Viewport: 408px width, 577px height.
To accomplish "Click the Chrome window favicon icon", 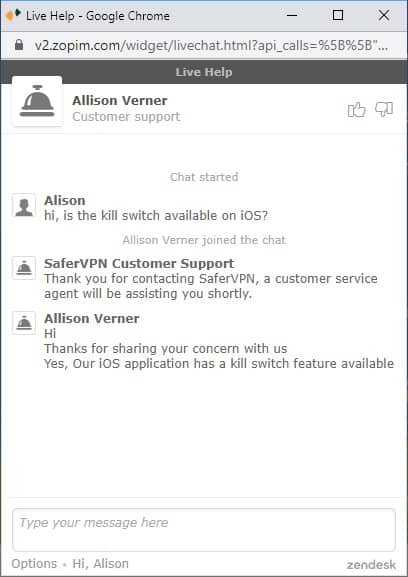I will coord(13,15).
